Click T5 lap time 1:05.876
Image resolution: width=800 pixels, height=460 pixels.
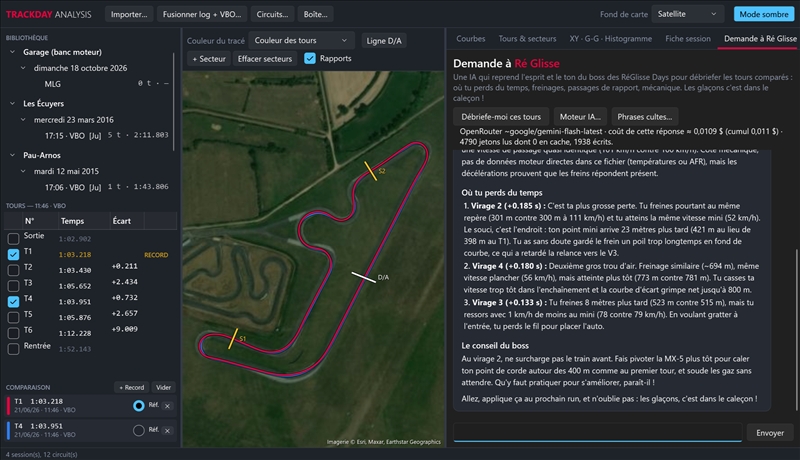coord(75,318)
